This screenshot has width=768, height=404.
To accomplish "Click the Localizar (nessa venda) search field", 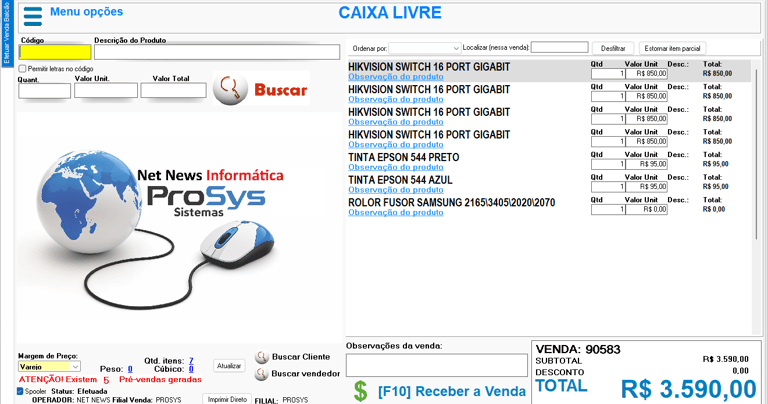I will pyautogui.click(x=559, y=48).
